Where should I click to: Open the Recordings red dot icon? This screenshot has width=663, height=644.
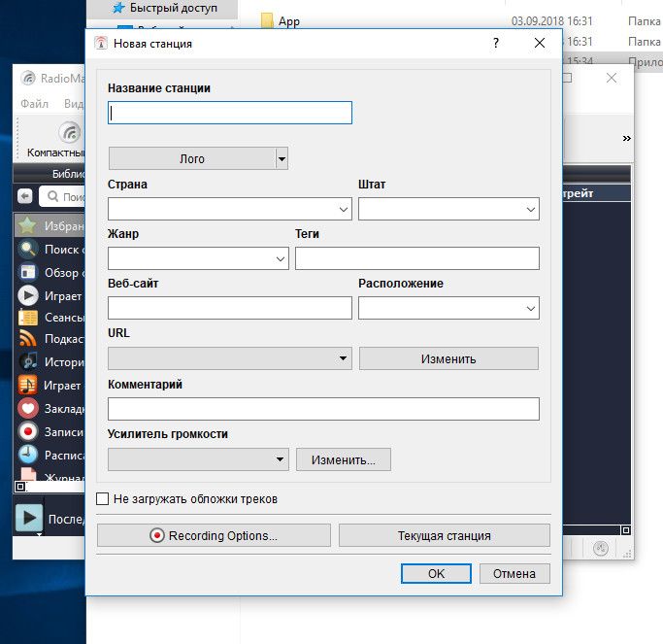[x=27, y=430]
